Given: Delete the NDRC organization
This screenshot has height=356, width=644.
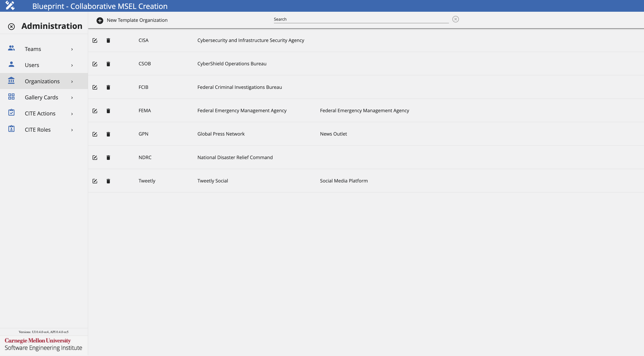Looking at the screenshot, I should click(108, 157).
